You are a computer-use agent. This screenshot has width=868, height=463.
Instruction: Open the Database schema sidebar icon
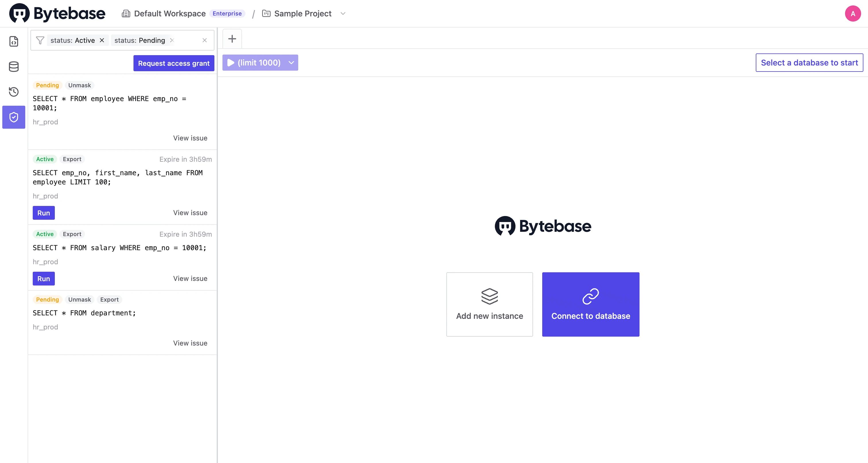[13, 66]
